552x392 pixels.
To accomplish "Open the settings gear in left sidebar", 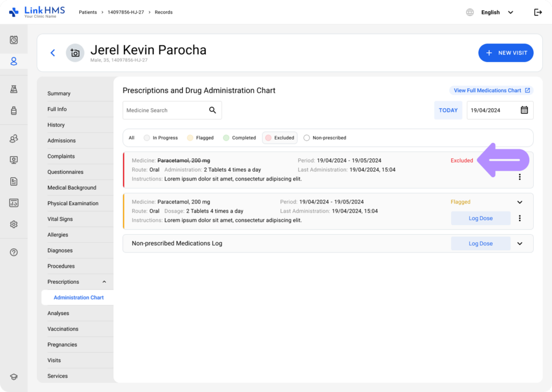I will (x=14, y=225).
